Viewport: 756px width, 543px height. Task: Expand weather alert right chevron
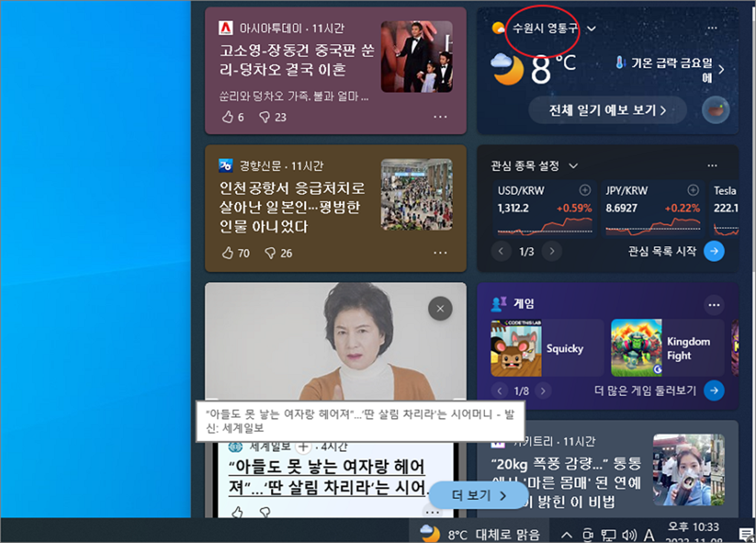click(721, 70)
